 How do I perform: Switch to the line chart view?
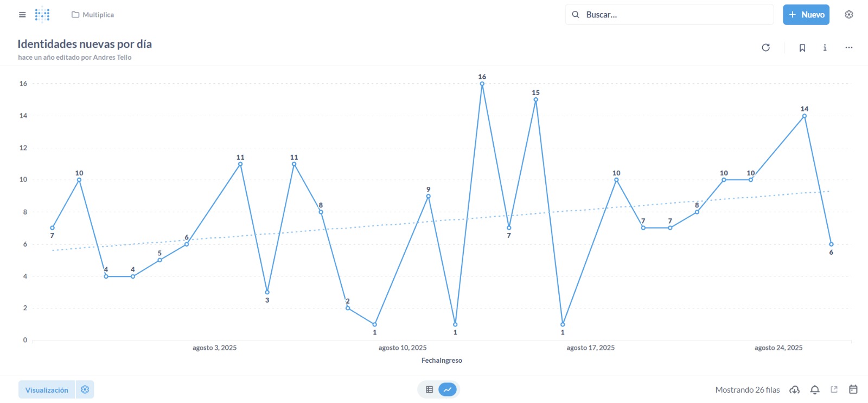[448, 389]
